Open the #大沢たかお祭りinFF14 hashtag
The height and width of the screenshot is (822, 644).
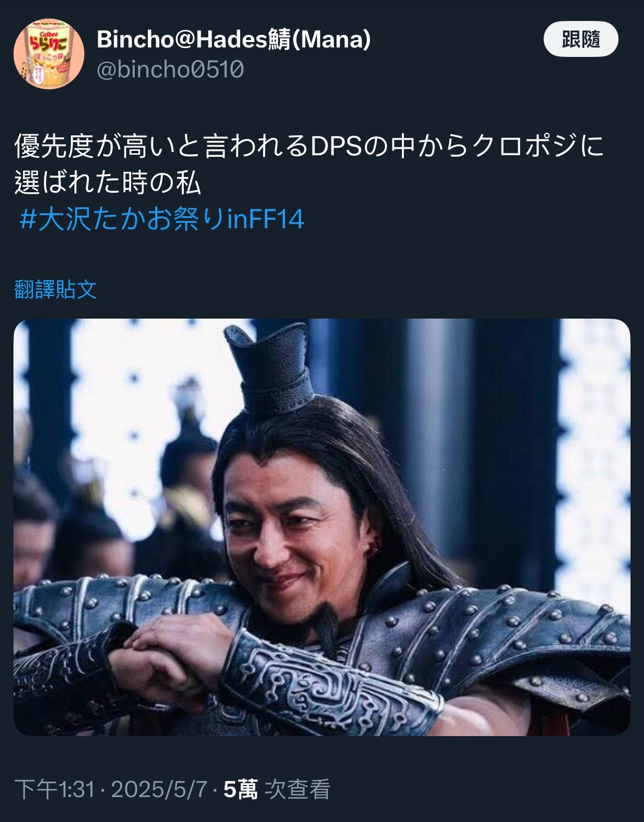(162, 219)
